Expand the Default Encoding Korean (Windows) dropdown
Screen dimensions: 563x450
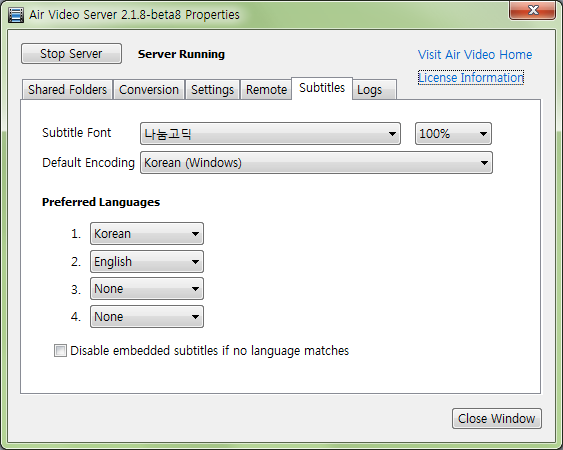coord(316,163)
